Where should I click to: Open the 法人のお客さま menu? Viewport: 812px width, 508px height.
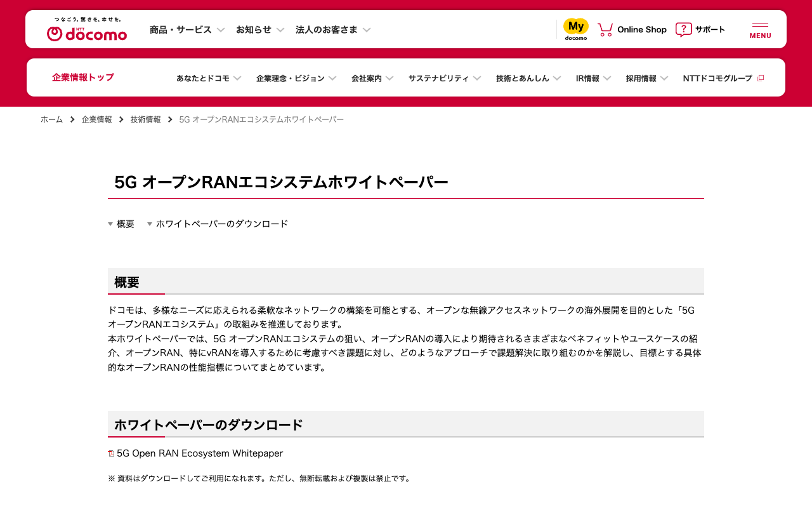click(x=327, y=30)
